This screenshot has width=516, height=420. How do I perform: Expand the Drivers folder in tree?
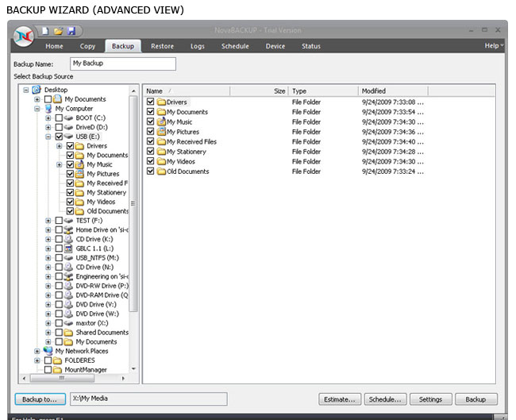[60, 146]
